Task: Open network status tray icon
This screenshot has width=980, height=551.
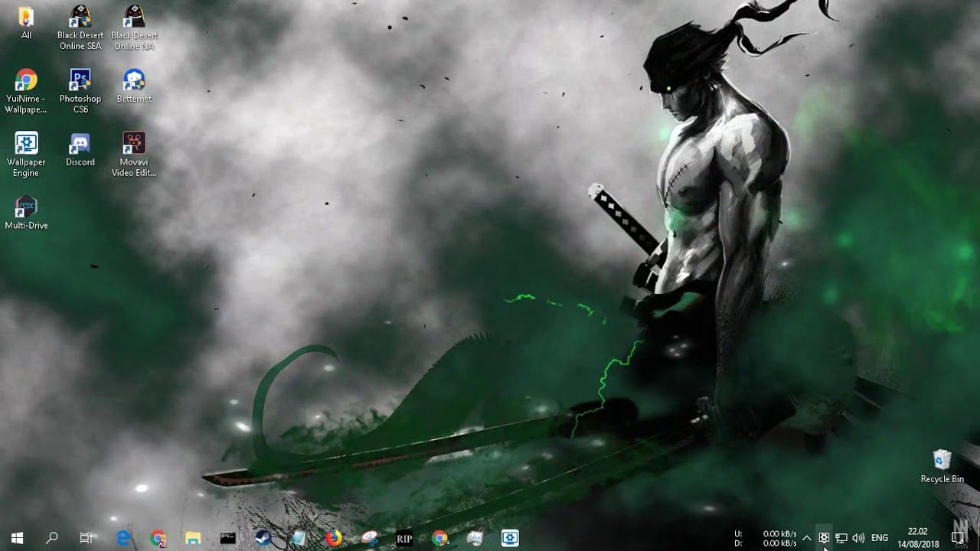Action: (x=841, y=538)
